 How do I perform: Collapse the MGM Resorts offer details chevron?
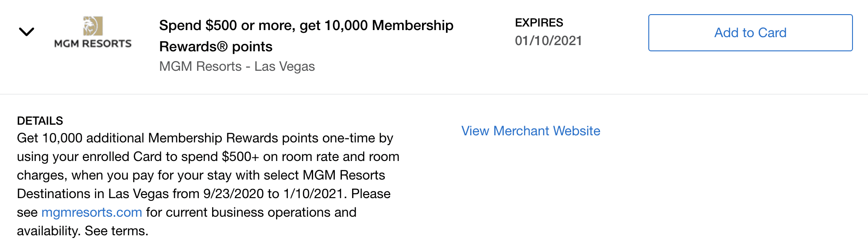(x=27, y=32)
